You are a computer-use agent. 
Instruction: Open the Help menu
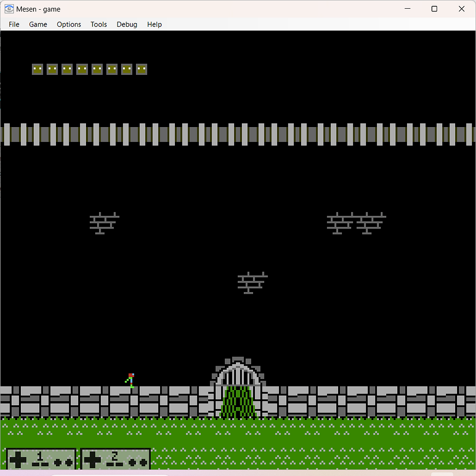point(154,24)
